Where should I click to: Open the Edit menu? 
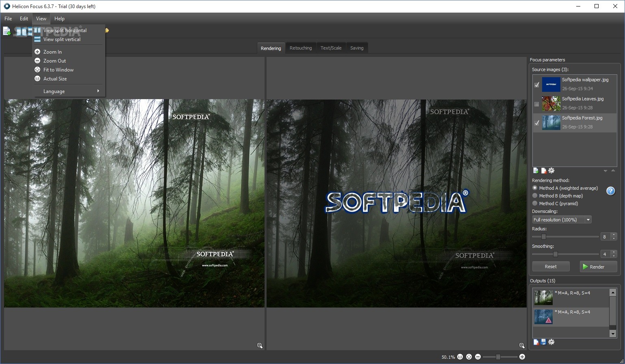(24, 19)
